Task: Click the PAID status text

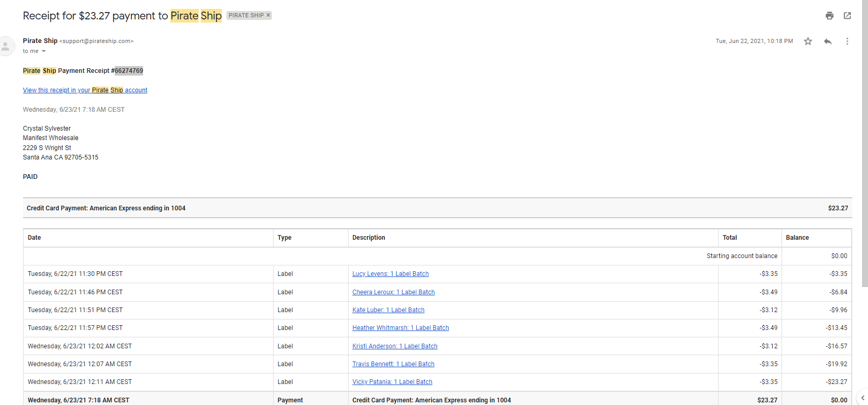Action: [30, 177]
